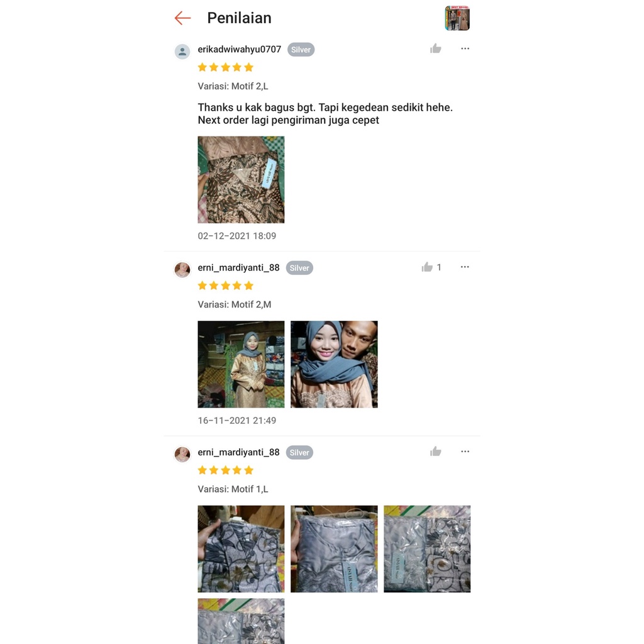Open more options for erikadwiwahyu0707's review
644x644 pixels.
465,48
